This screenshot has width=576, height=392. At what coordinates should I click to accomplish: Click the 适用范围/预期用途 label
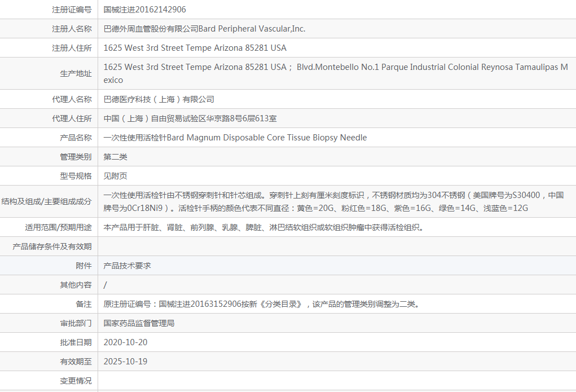click(59, 227)
